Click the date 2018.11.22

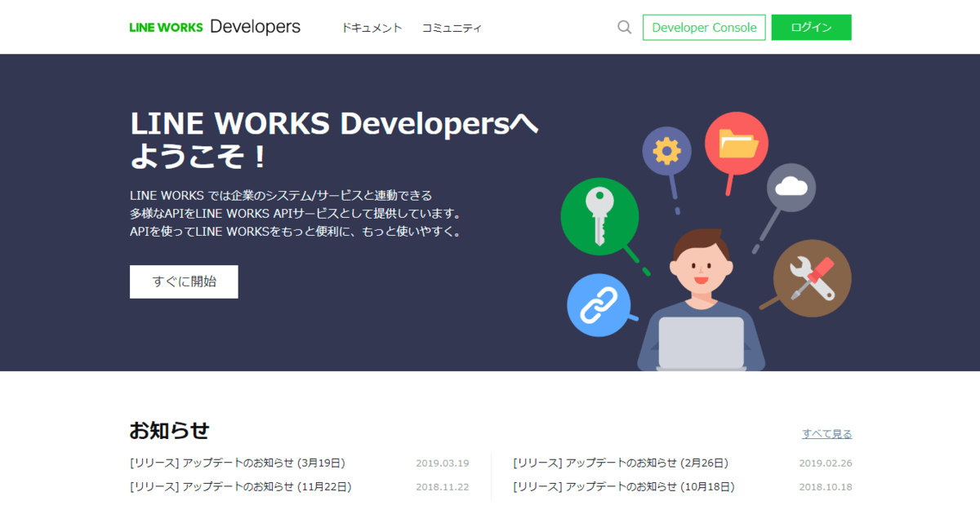(443, 487)
